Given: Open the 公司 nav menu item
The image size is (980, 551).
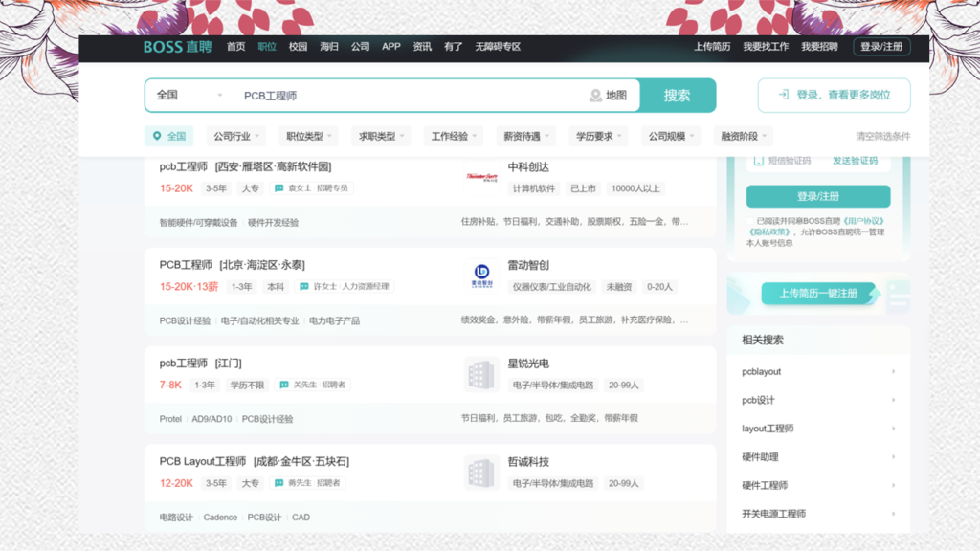Looking at the screenshot, I should [x=360, y=47].
